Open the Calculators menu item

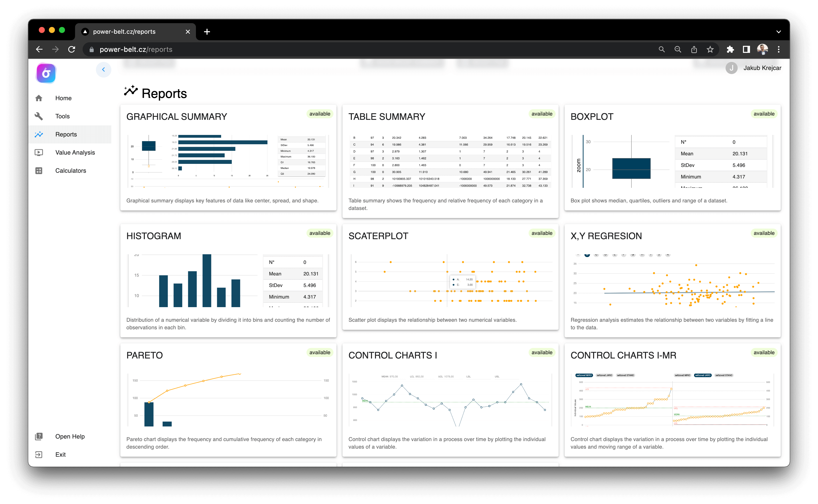point(70,170)
